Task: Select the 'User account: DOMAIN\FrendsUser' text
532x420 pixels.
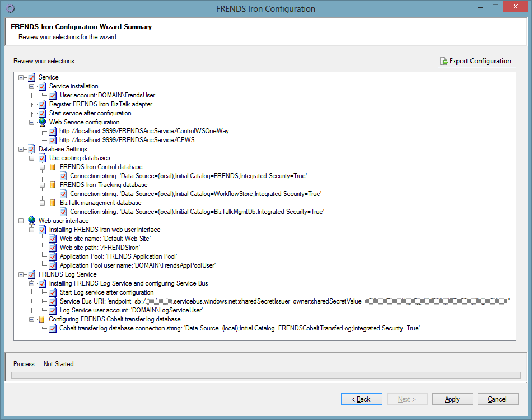Action: click(108, 95)
